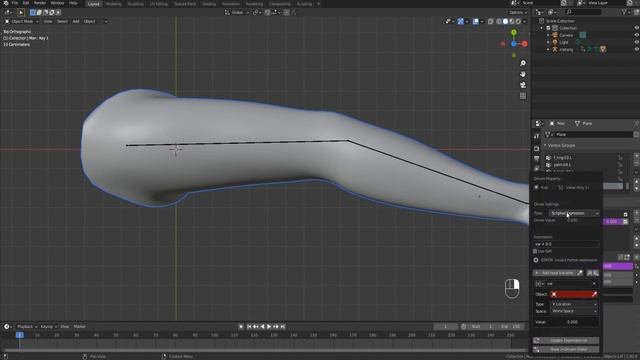Toggle viewport gizmos icon
Screen dimensions: 640x360
(x=460, y=21)
